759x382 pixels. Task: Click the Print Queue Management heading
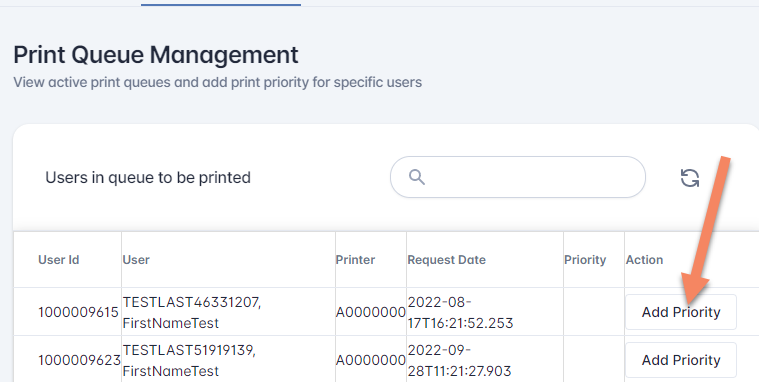156,55
